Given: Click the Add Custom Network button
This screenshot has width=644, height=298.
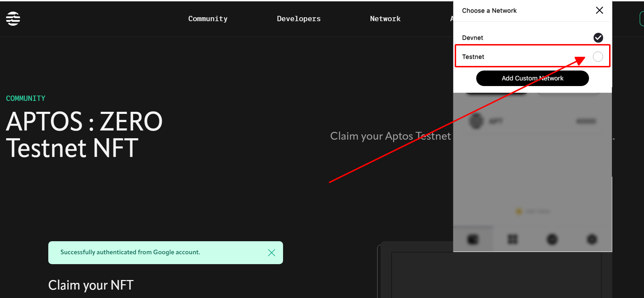Looking at the screenshot, I should tap(532, 78).
